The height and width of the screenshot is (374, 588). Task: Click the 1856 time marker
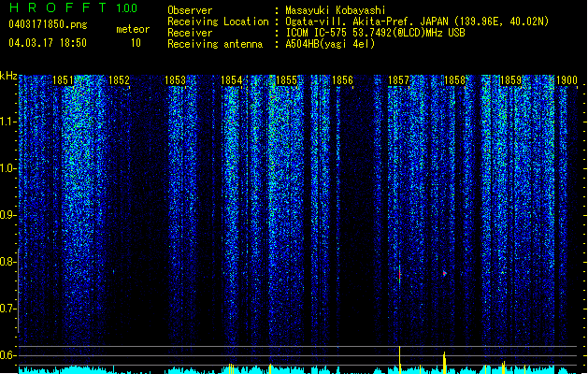(x=342, y=80)
